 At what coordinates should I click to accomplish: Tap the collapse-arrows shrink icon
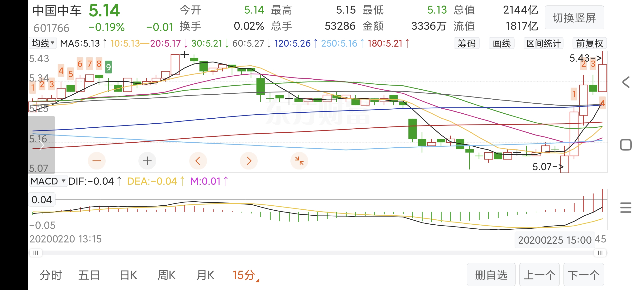pos(299,161)
